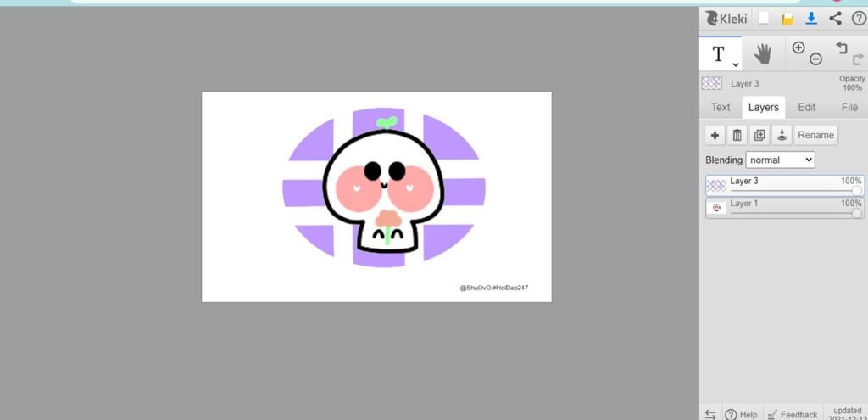Open the Feedback link
868x420 pixels.
click(x=793, y=414)
